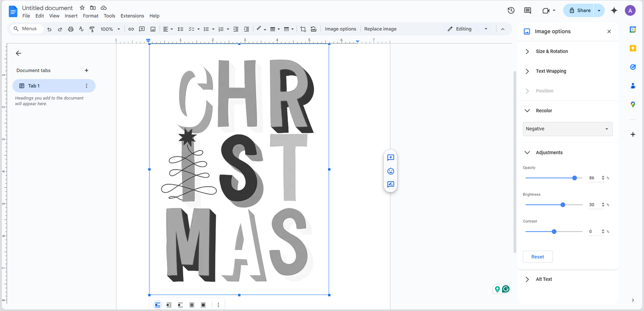
Task: Select the Paint format roller icon
Action: click(x=92, y=29)
